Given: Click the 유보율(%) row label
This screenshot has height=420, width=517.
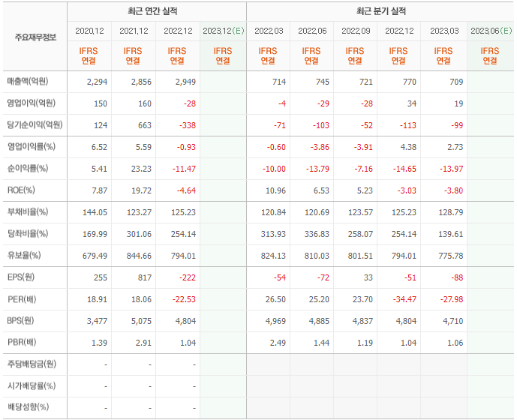Looking at the screenshot, I should click(x=24, y=255).
